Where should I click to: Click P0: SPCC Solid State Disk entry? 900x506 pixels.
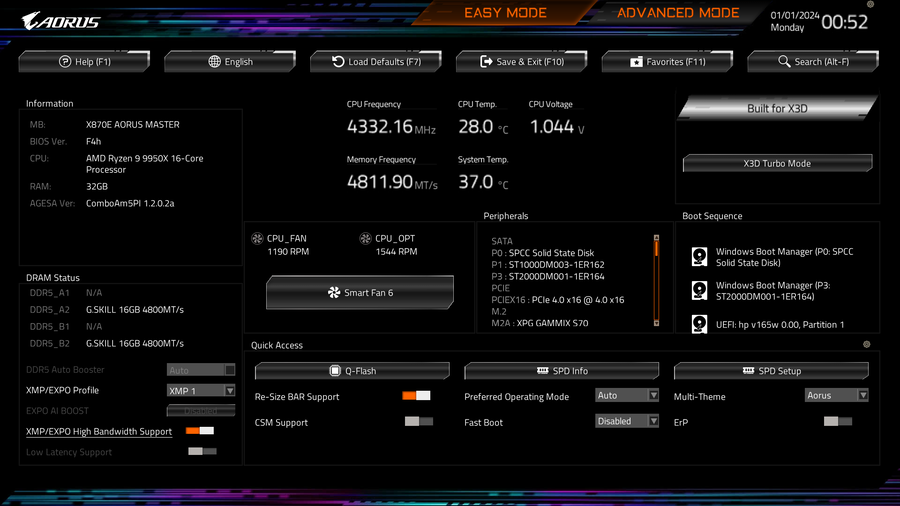tap(542, 253)
